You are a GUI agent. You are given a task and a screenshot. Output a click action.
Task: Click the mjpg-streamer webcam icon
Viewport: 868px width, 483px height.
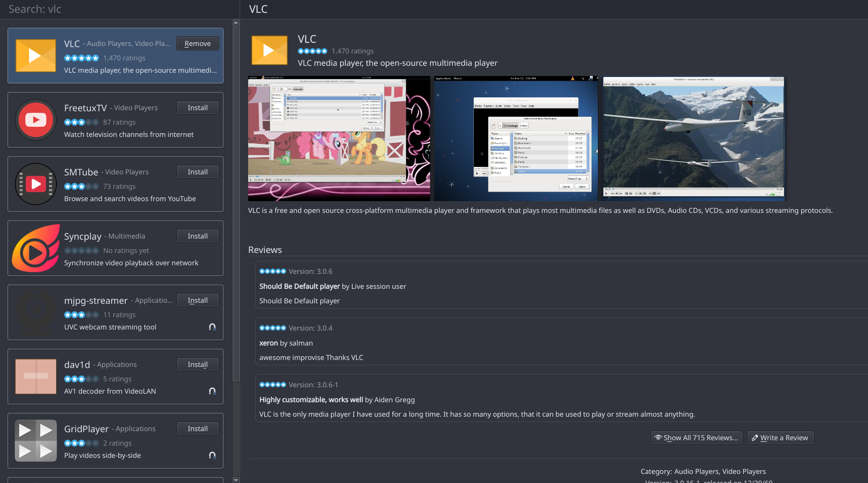point(36,312)
